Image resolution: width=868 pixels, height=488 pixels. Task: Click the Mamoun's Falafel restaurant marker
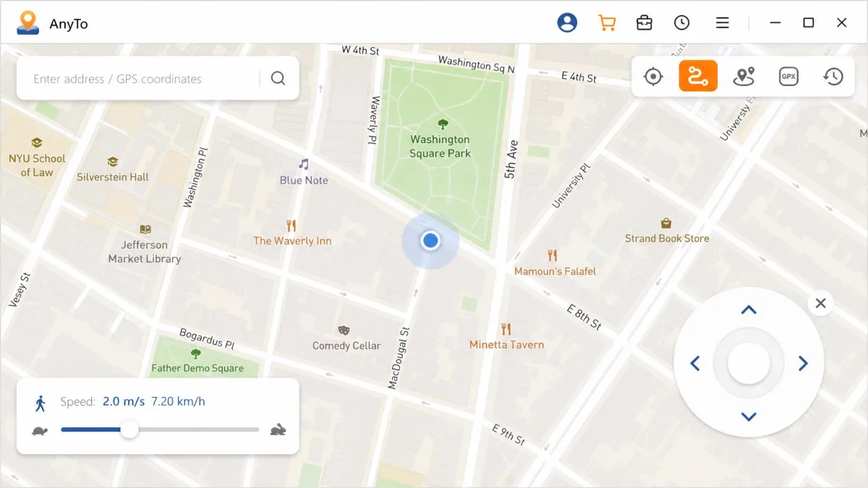click(x=553, y=255)
